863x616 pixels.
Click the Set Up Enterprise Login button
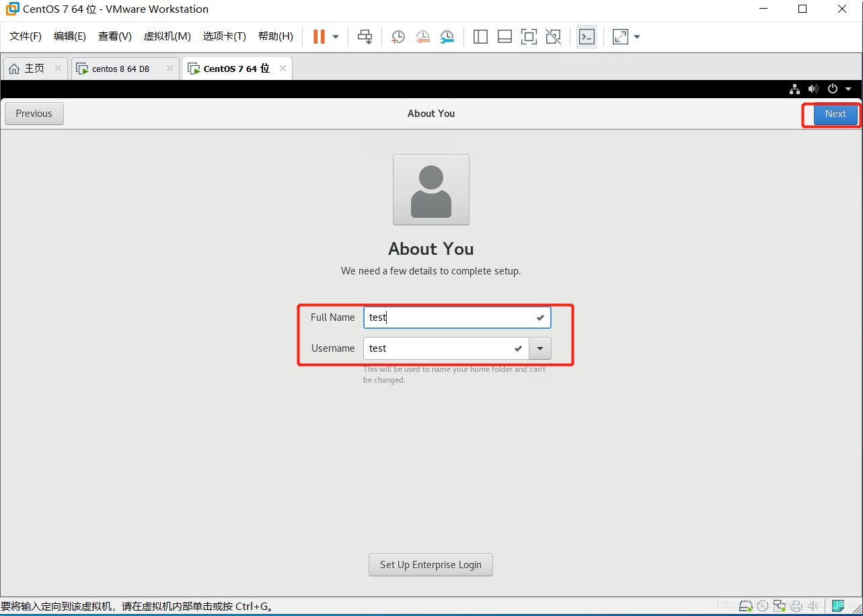tap(430, 565)
